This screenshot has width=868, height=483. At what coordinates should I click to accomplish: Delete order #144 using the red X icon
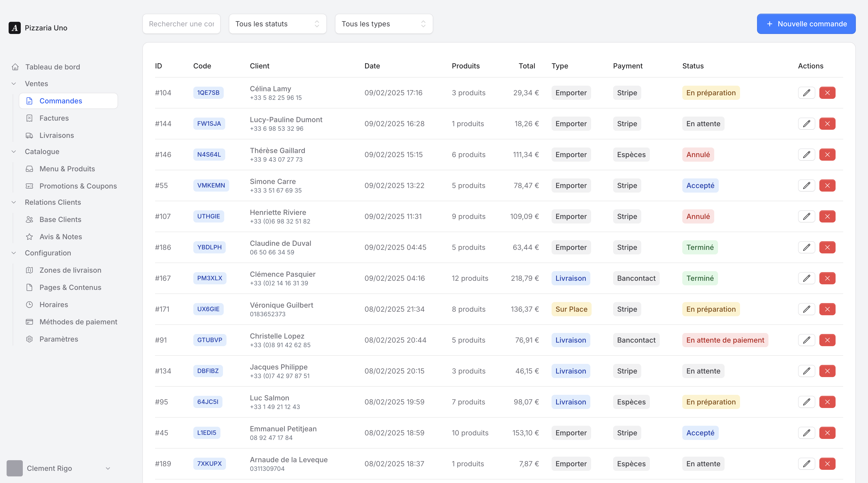pos(827,124)
